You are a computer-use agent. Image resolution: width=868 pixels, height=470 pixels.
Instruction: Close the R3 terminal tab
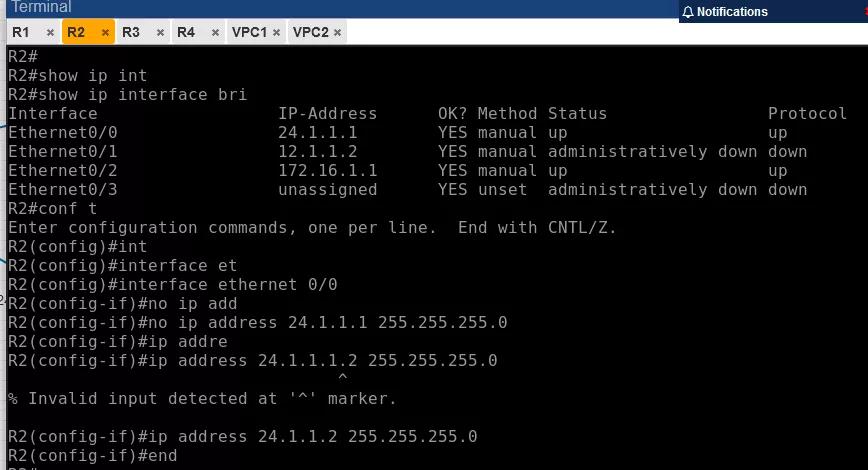coord(160,33)
